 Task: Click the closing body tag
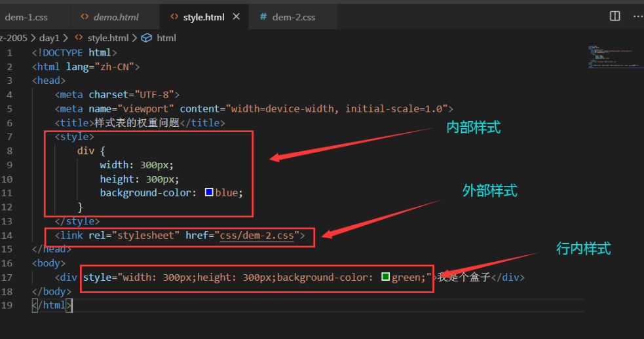pos(51,292)
